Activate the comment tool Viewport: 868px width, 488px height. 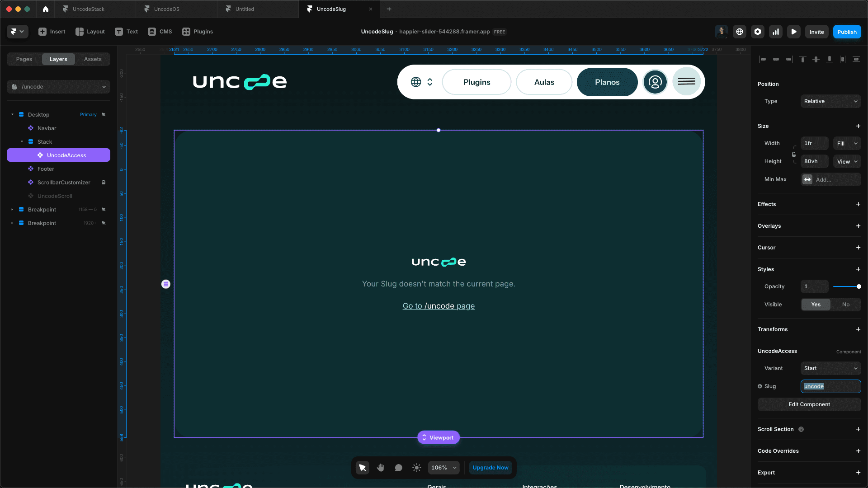(399, 468)
